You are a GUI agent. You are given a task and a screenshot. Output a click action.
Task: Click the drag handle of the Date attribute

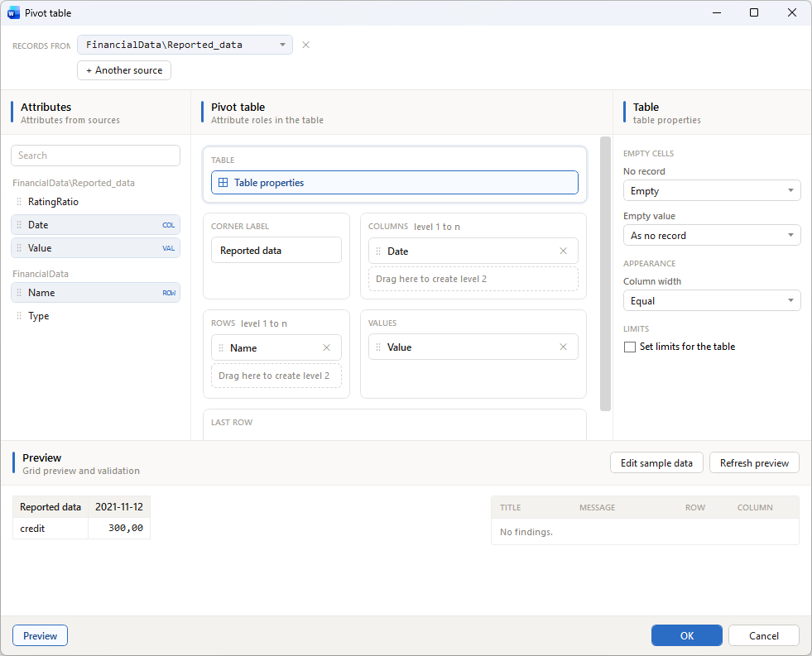point(19,225)
